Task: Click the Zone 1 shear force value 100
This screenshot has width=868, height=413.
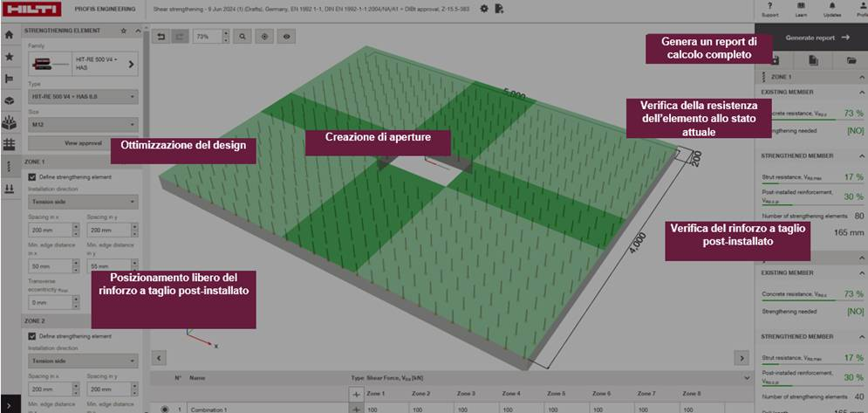Action: 386,409
